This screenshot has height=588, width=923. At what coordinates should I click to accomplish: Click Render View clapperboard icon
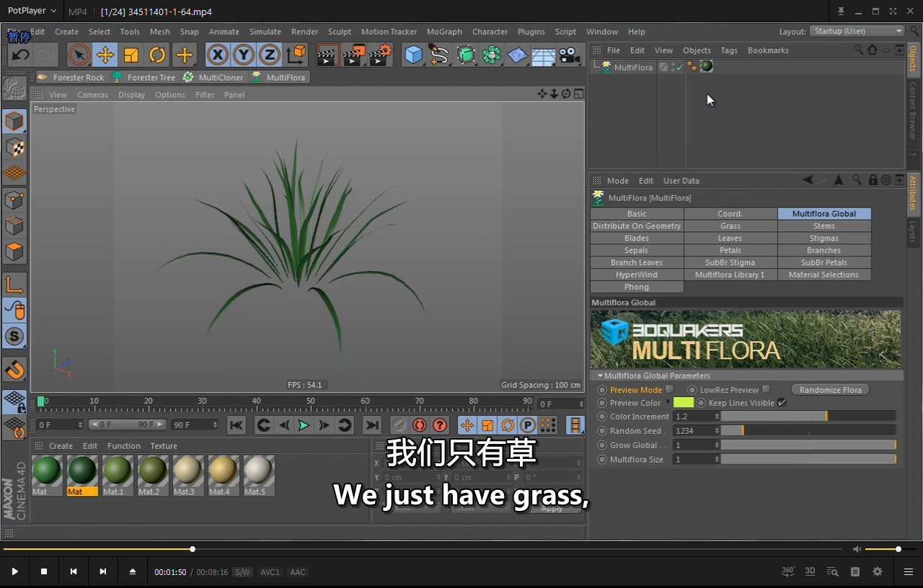[x=328, y=55]
